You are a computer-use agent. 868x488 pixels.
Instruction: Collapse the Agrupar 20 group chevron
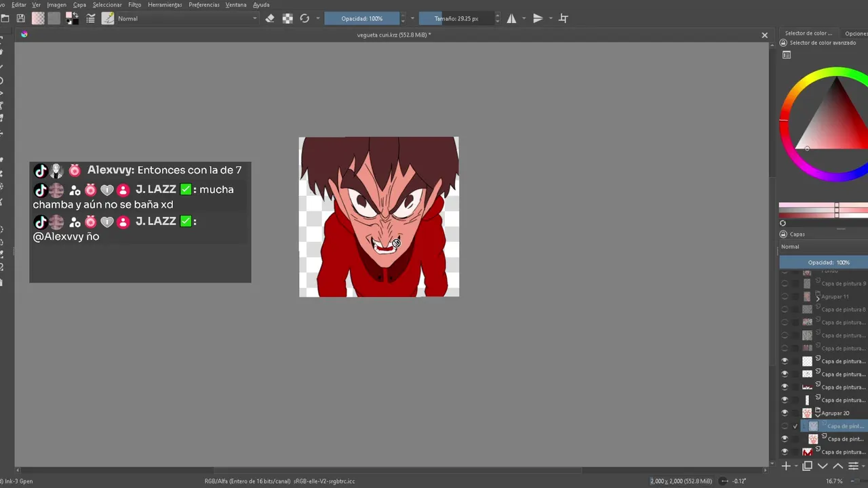(x=818, y=414)
